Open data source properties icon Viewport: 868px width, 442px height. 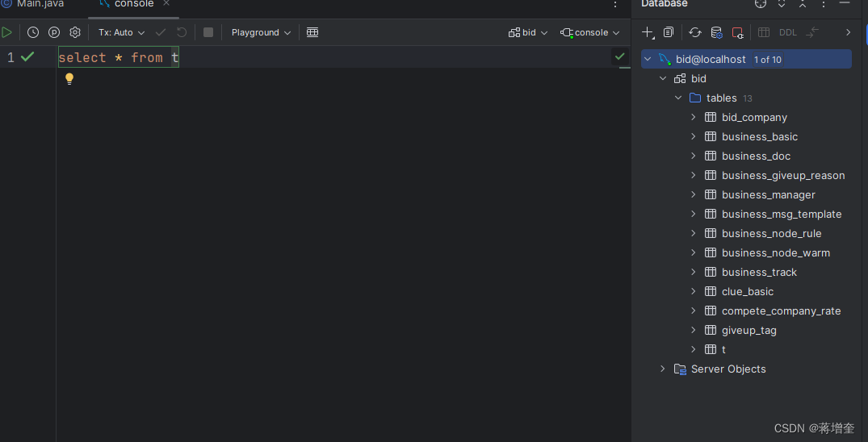pos(716,32)
